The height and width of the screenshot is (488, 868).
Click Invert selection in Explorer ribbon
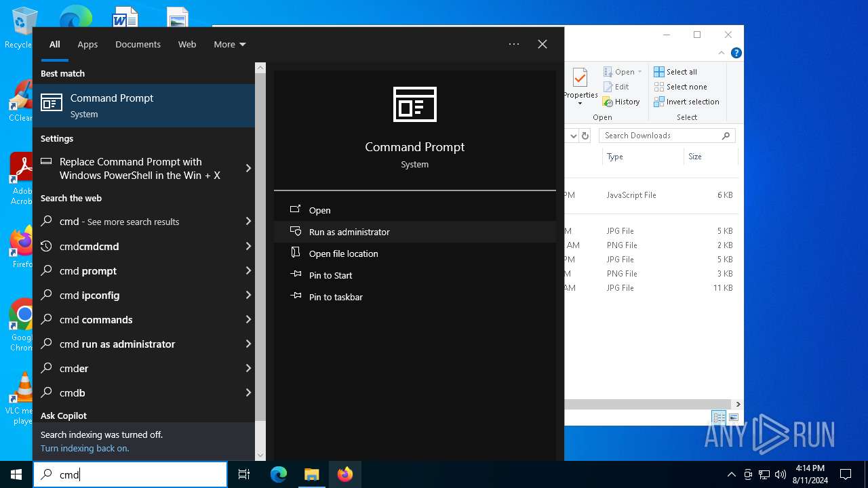click(686, 102)
